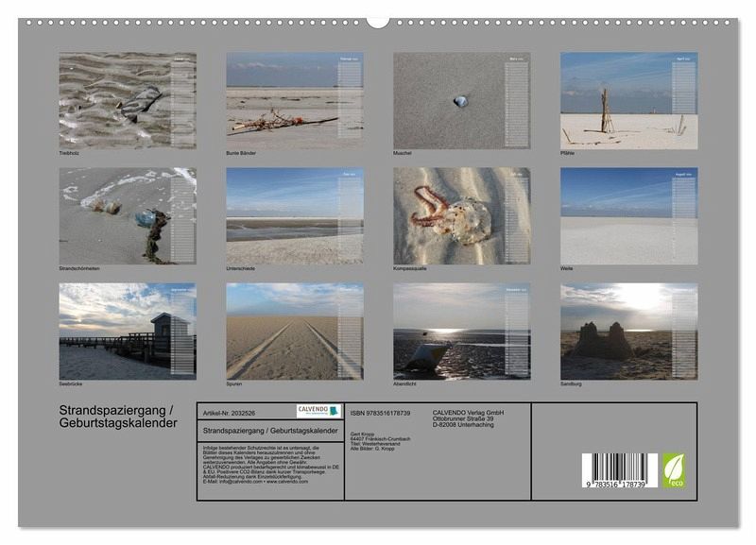Viewport: 756px width, 545px height.
Task: Click 'D-82008 Unterhaching' text
Action: pos(463,425)
